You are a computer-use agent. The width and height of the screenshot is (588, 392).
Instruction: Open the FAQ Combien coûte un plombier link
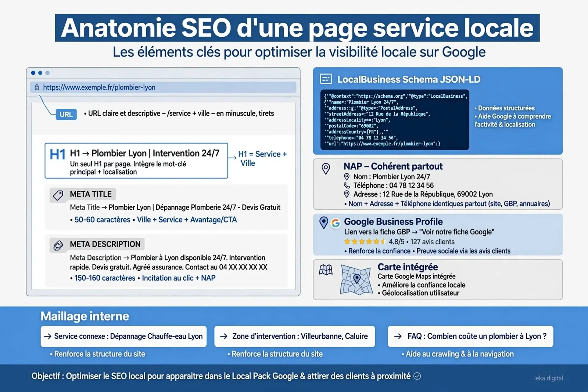[x=470, y=336]
